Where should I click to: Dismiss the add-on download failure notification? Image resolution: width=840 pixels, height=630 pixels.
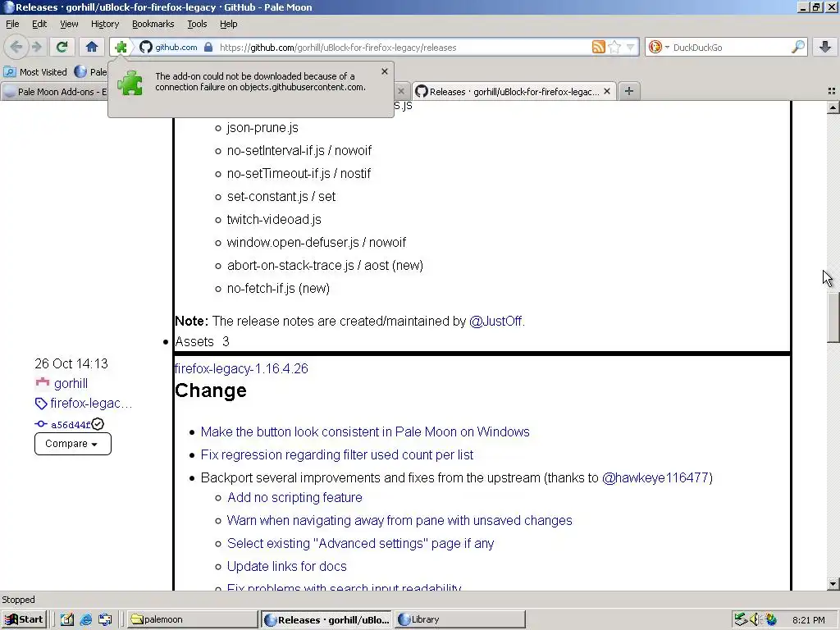384,71
